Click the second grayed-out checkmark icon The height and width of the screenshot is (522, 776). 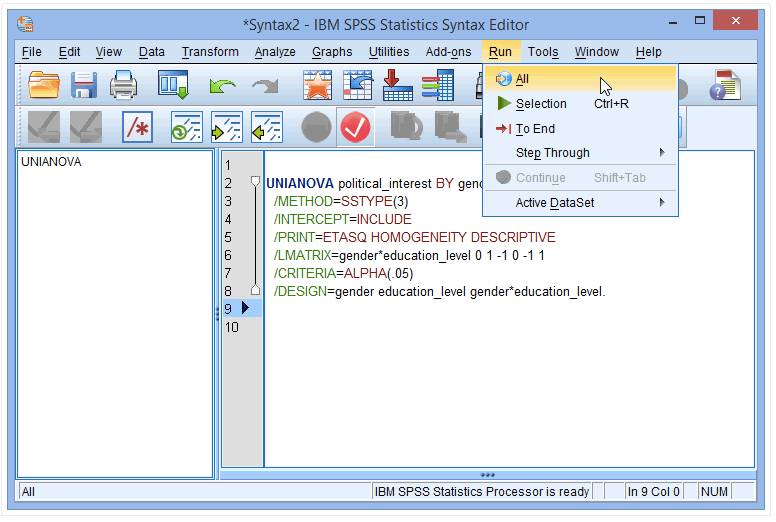tap(86, 127)
